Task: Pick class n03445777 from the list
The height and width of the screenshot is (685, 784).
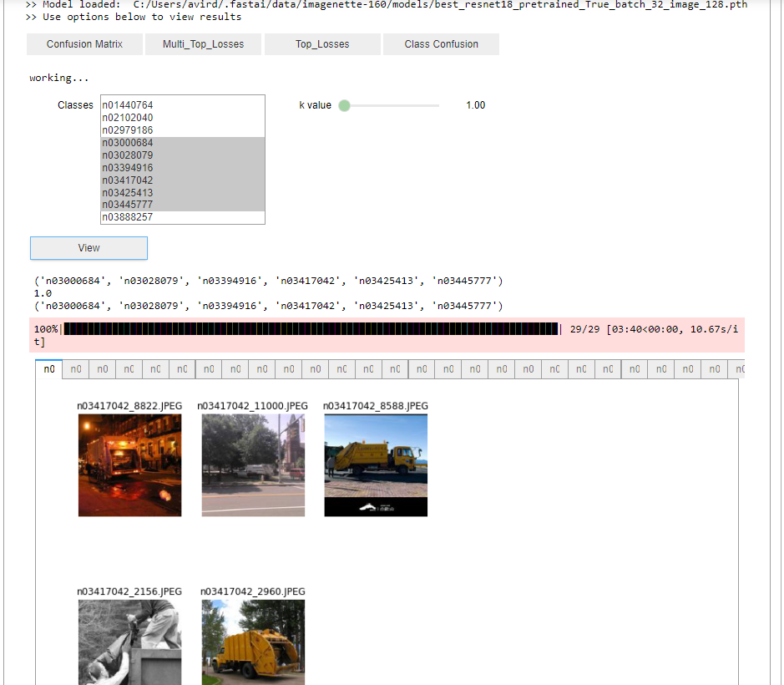Action: 128,205
